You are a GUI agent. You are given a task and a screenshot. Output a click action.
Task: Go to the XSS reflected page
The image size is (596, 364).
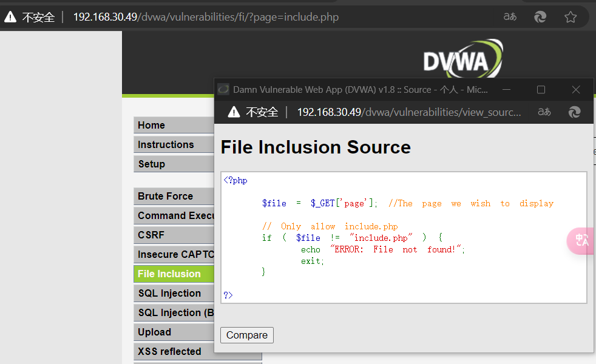pyautogui.click(x=174, y=351)
